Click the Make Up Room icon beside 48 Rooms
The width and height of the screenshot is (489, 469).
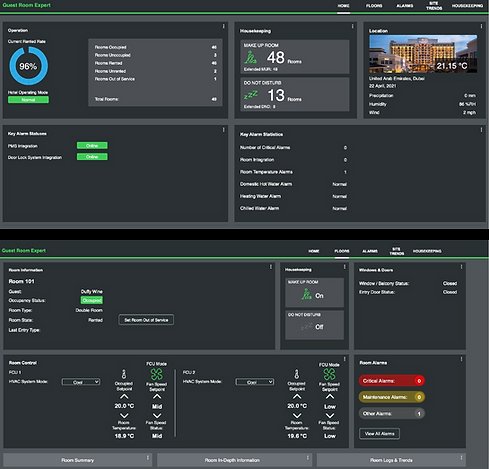pyautogui.click(x=251, y=57)
